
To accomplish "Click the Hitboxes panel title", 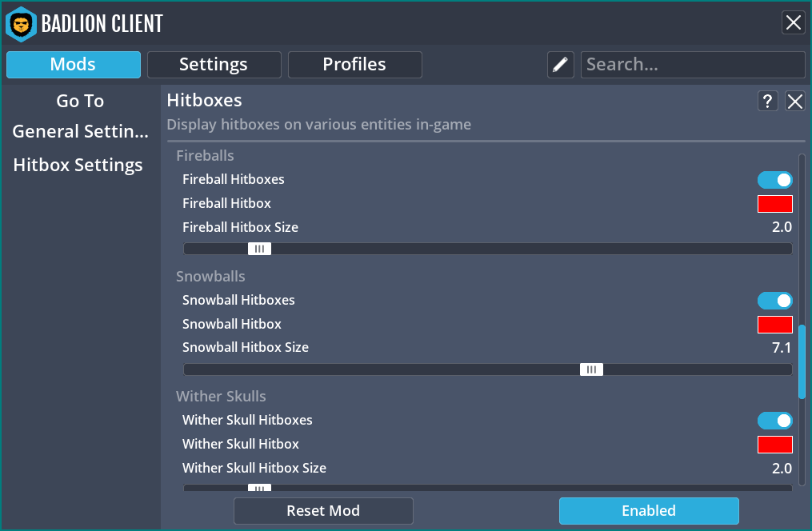I will (205, 101).
